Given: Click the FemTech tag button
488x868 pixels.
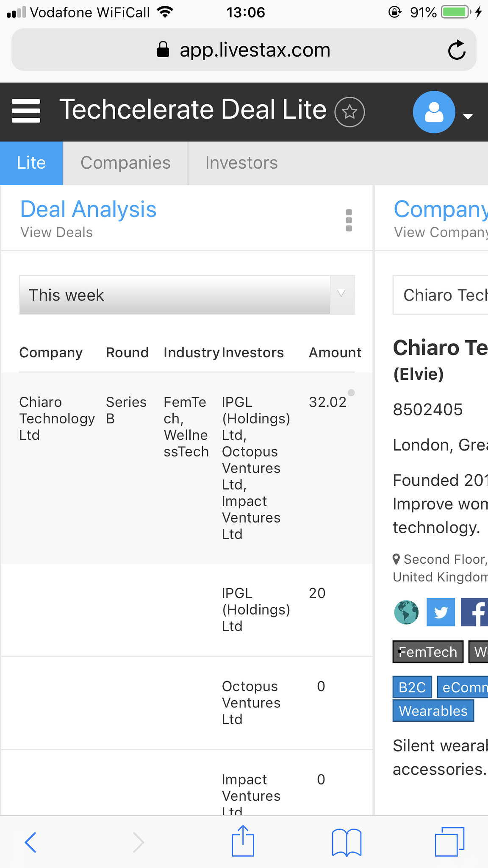Looking at the screenshot, I should 428,652.
